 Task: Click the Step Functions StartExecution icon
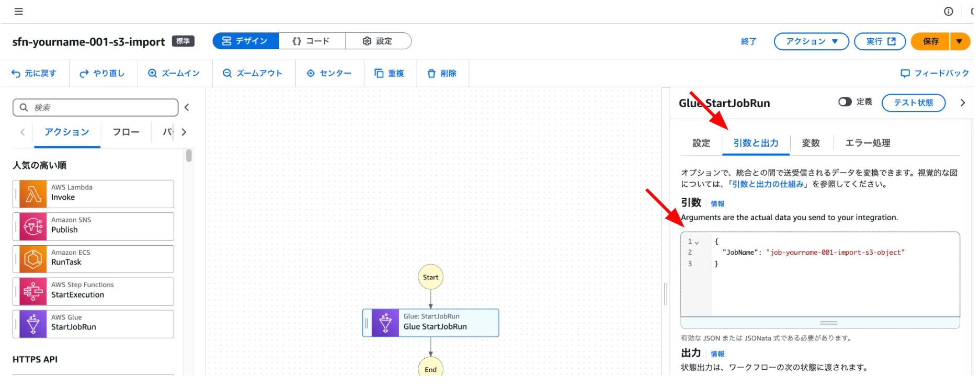click(33, 291)
